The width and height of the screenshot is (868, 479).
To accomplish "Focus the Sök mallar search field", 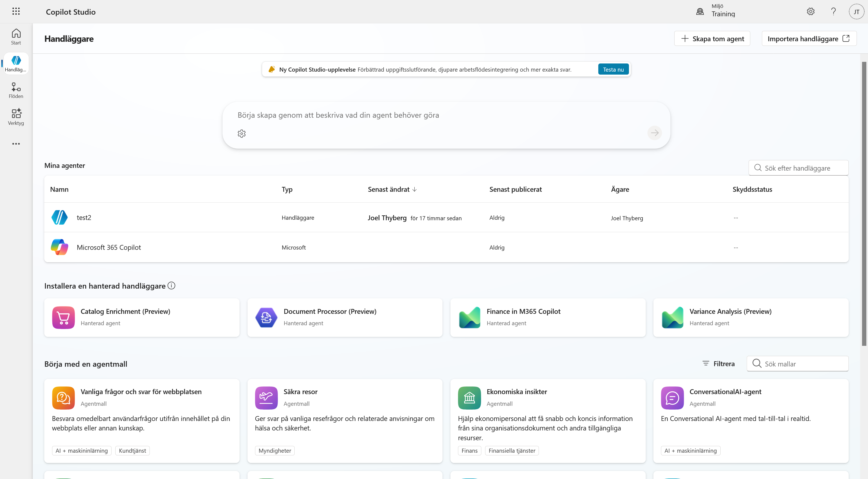I will pos(797,364).
